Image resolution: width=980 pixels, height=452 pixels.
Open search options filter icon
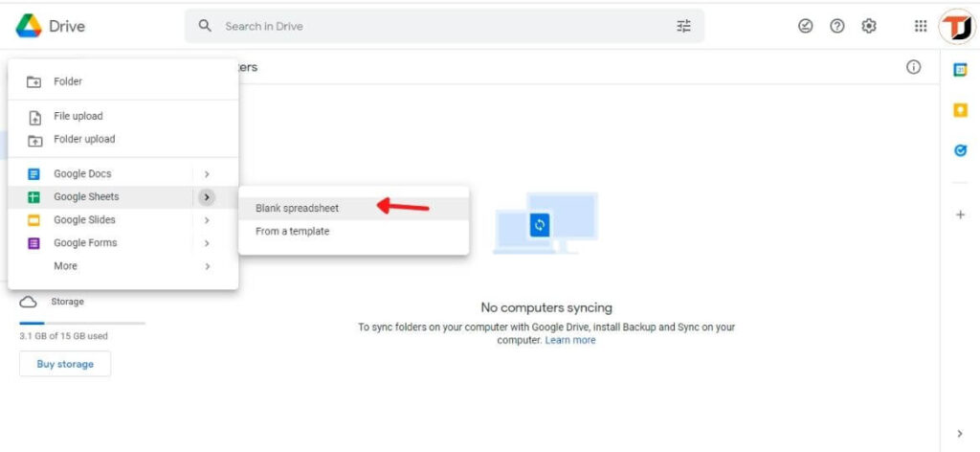click(683, 27)
